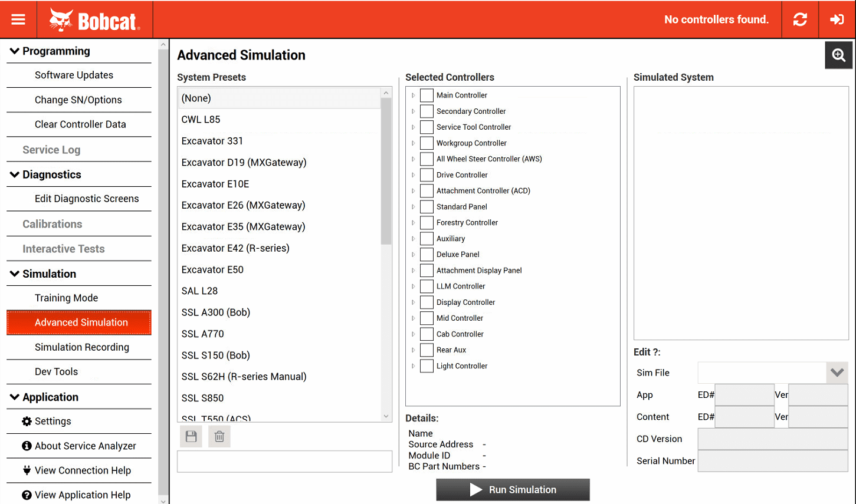Click the Run Simulation button
Image resolution: width=856 pixels, height=504 pixels.
coord(512,489)
